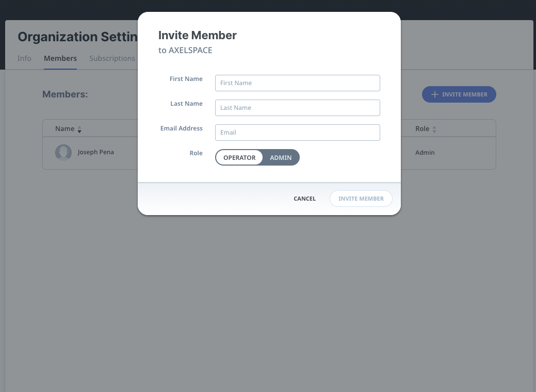536x392 pixels.
Task: Click the Role column header text
Action: click(x=422, y=129)
